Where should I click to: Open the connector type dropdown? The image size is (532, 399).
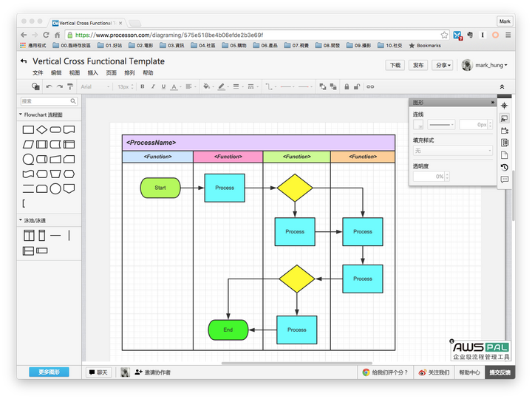click(x=270, y=87)
